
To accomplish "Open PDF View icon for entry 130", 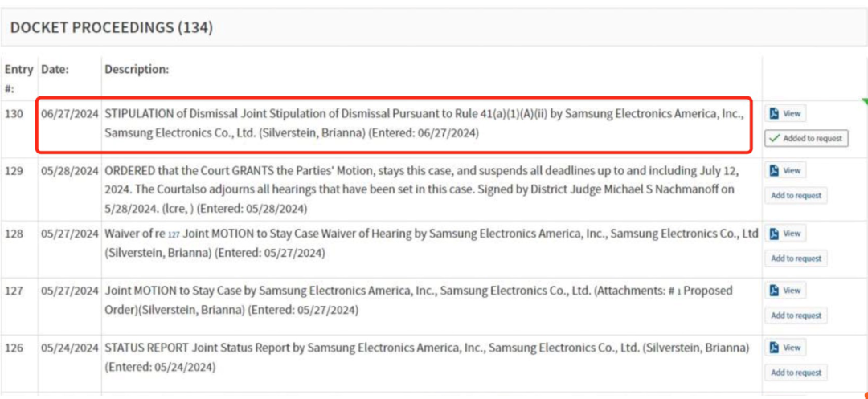I will pyautogui.click(x=785, y=113).
